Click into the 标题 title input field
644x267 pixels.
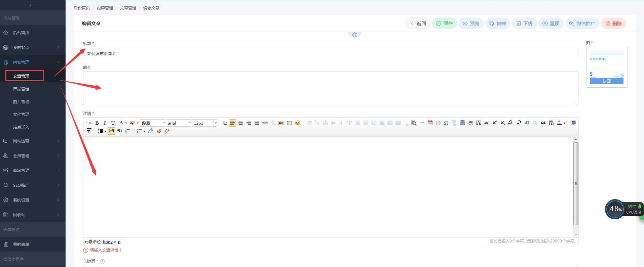331,53
